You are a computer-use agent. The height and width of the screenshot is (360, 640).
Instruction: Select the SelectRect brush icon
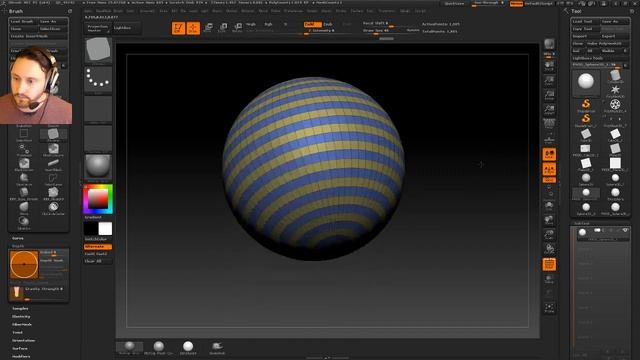(24, 135)
